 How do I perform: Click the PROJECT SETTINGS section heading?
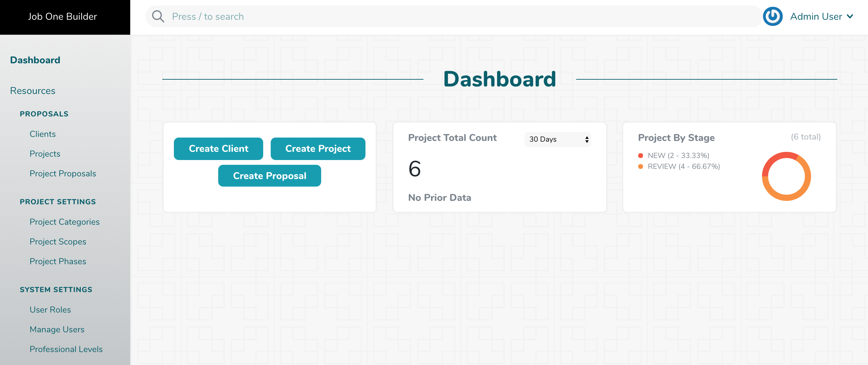(x=58, y=202)
